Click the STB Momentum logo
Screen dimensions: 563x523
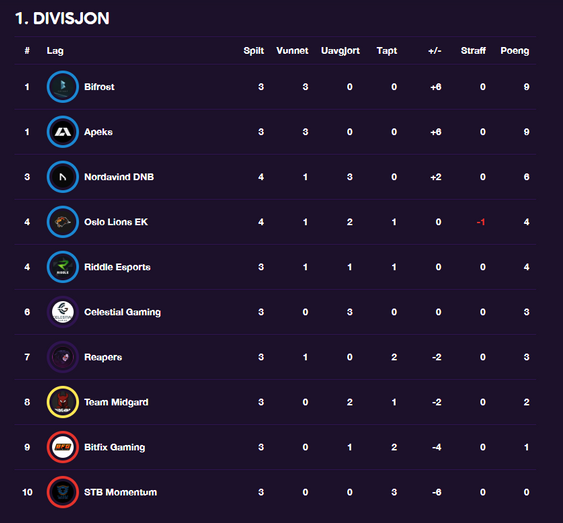point(62,492)
